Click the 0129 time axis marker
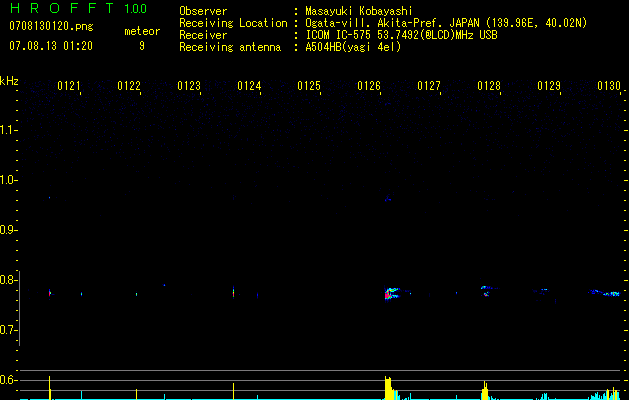629x400 pixels. (549, 86)
